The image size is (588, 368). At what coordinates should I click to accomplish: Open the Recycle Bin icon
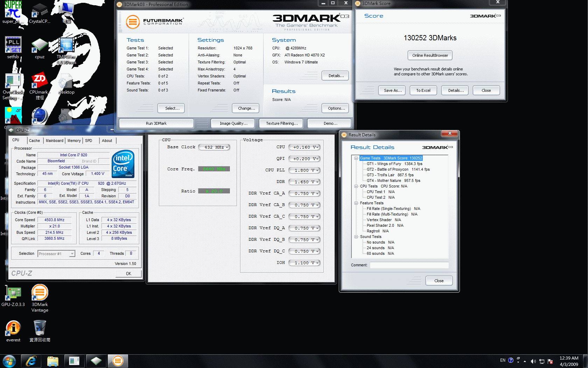(x=40, y=331)
